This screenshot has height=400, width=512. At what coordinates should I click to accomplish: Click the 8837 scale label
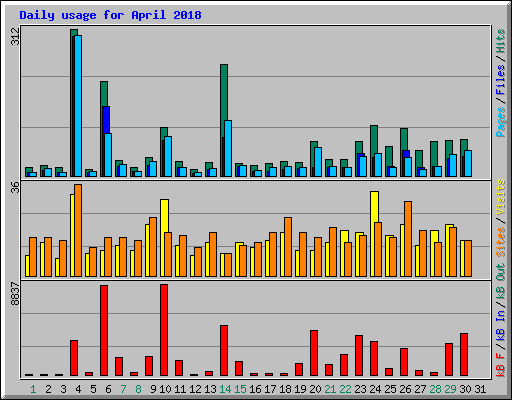point(15,294)
